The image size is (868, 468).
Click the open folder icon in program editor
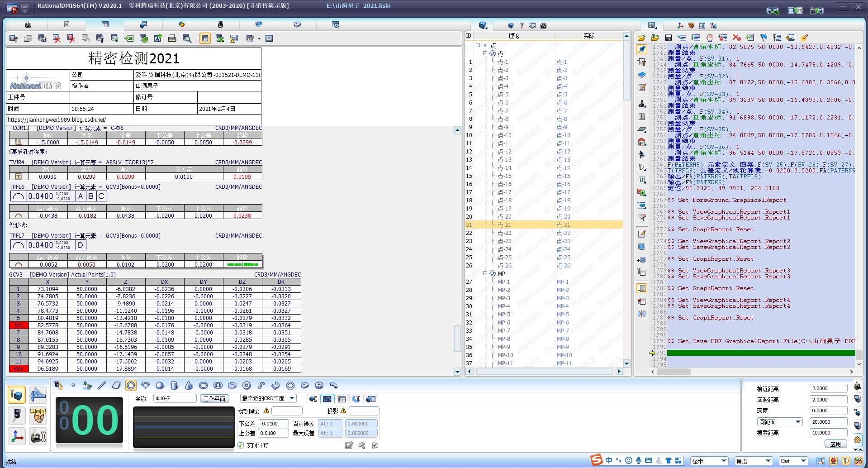[641, 38]
